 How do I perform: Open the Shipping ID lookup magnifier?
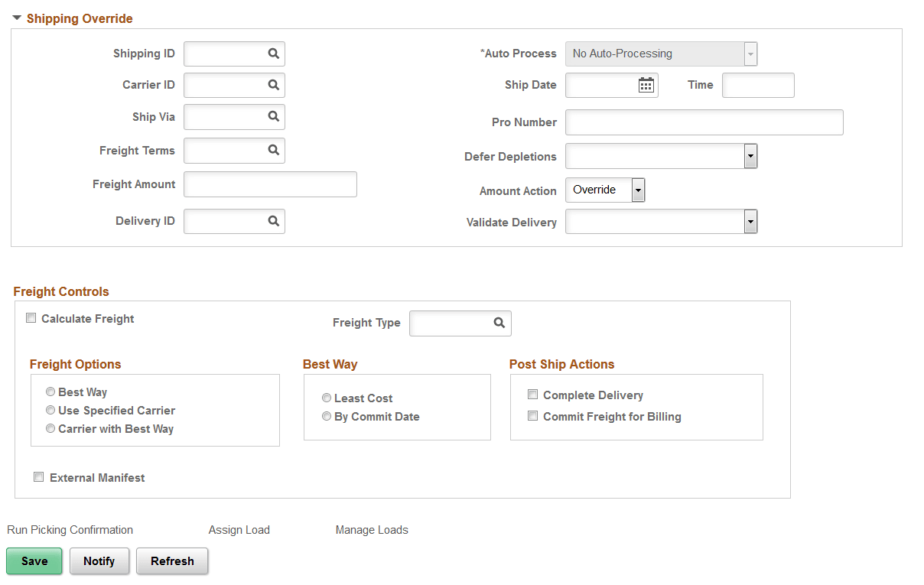point(273,54)
